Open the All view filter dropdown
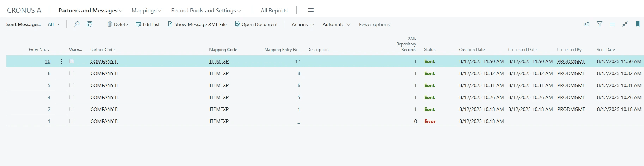Image resolution: width=644 pixels, height=166 pixels. click(x=54, y=24)
